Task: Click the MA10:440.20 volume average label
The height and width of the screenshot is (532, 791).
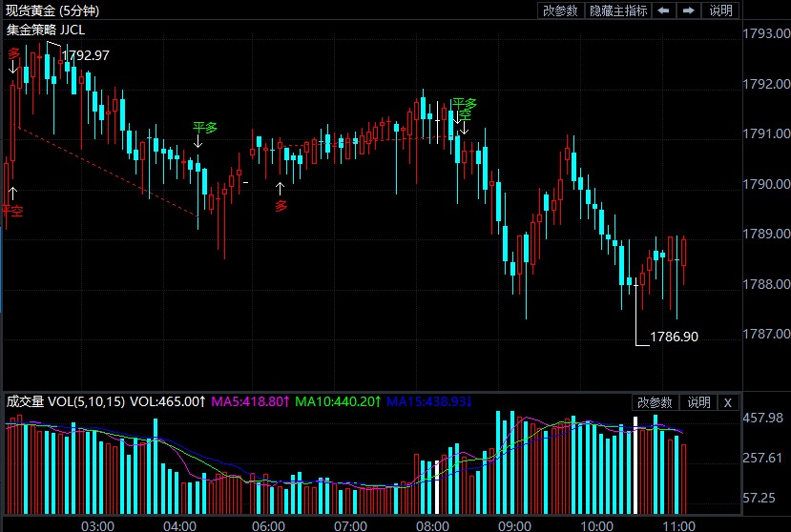Action: (338, 402)
